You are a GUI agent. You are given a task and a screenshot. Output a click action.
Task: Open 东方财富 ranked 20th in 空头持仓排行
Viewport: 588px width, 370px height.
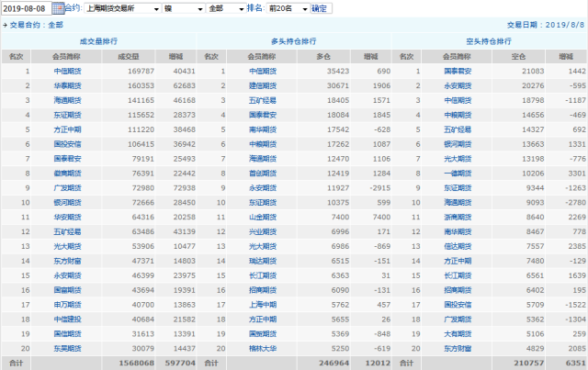pyautogui.click(x=458, y=349)
